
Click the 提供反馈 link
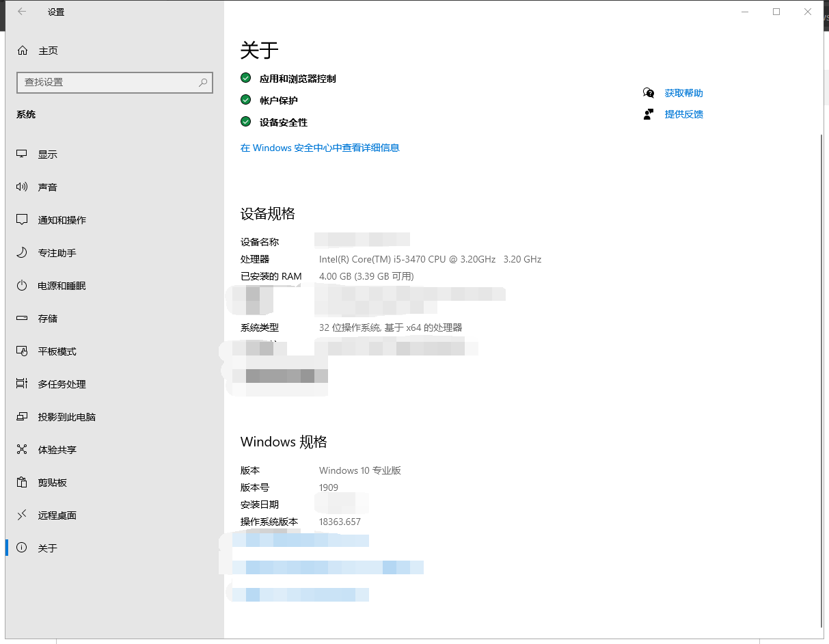coord(683,114)
